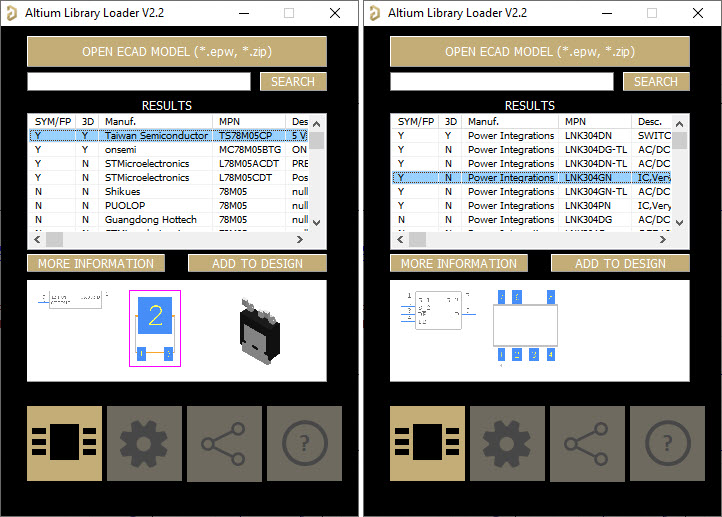Click the footprint preview with number 2

pyautogui.click(x=155, y=328)
